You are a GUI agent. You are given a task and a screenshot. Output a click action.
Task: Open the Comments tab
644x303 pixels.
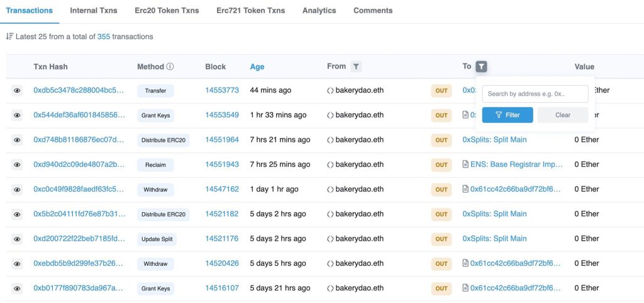click(x=373, y=11)
